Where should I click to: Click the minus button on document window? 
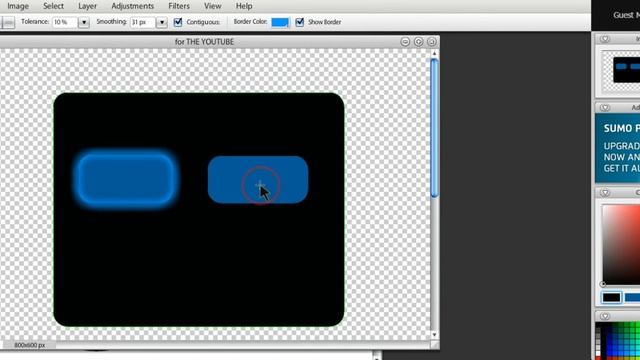(x=405, y=42)
